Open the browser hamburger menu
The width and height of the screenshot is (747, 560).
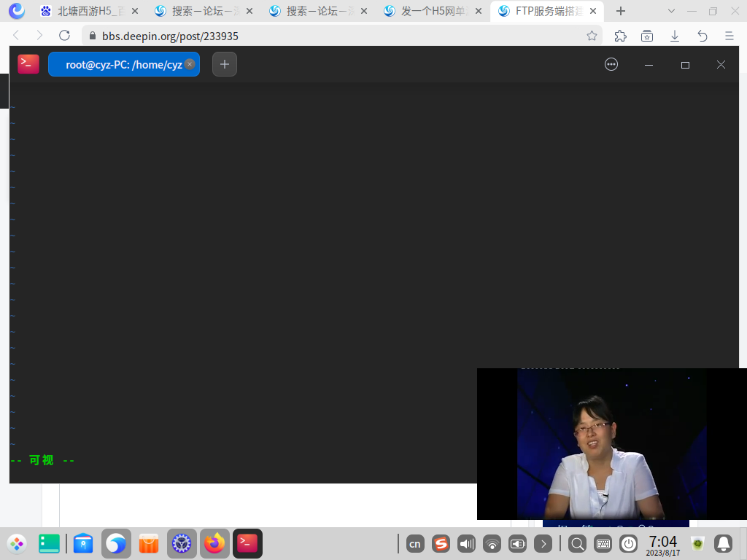tap(729, 36)
